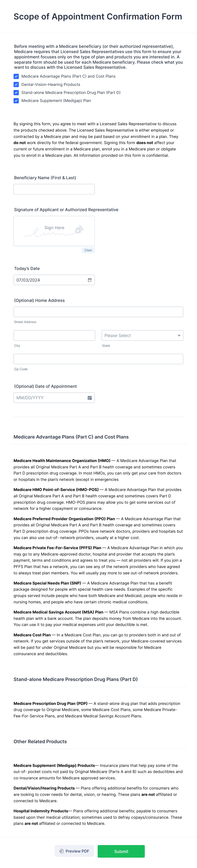This screenshot has height=868, width=197.
Task: Click the Beneficiary Name input field
Action: tap(54, 189)
